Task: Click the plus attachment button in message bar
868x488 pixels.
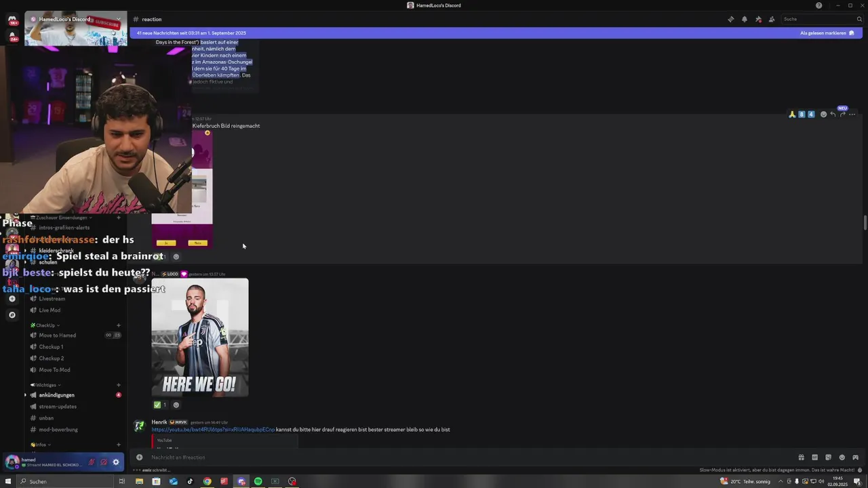Action: (140, 457)
